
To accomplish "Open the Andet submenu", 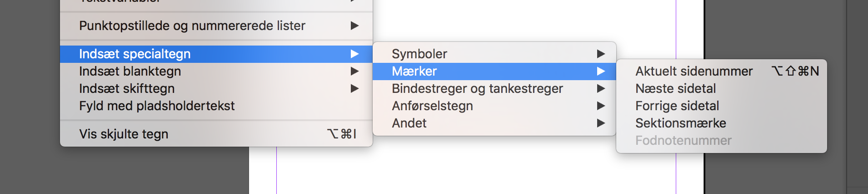I will tap(409, 123).
